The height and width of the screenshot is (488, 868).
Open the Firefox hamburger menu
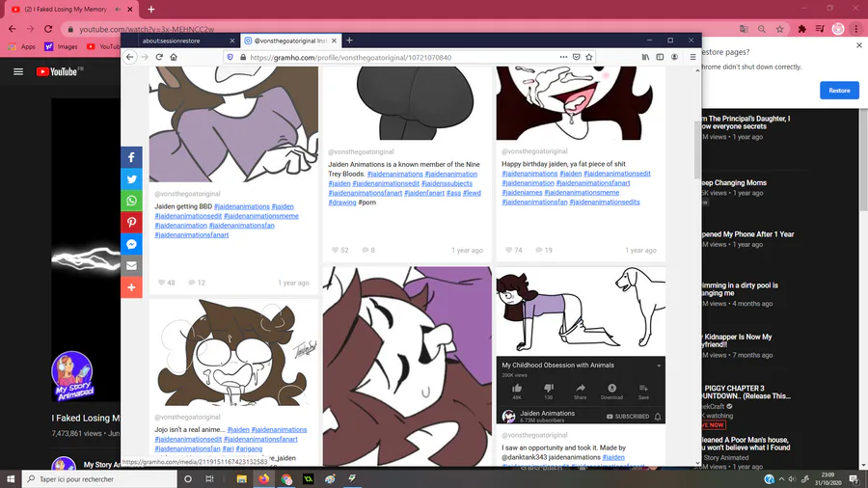pyautogui.click(x=692, y=57)
